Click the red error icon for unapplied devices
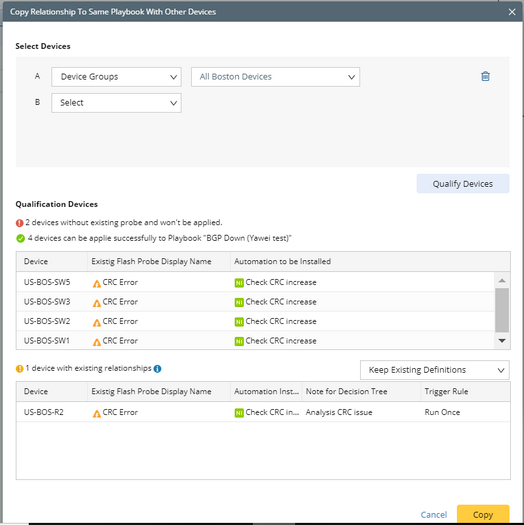This screenshot has width=524, height=525. pos(19,223)
